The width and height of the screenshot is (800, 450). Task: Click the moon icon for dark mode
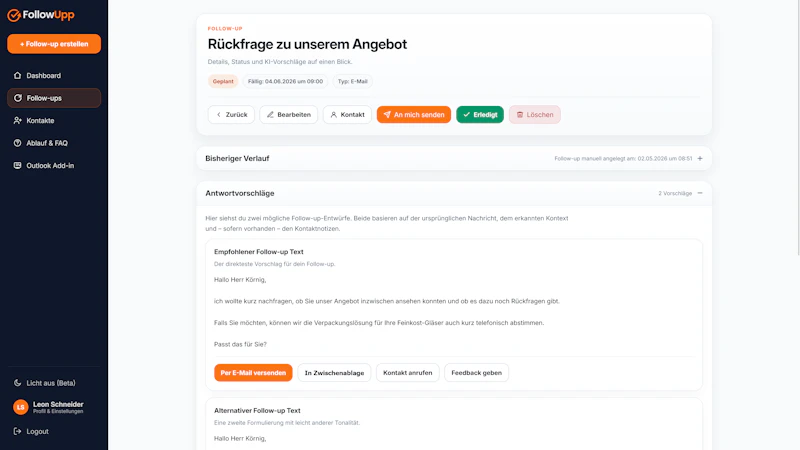point(17,383)
